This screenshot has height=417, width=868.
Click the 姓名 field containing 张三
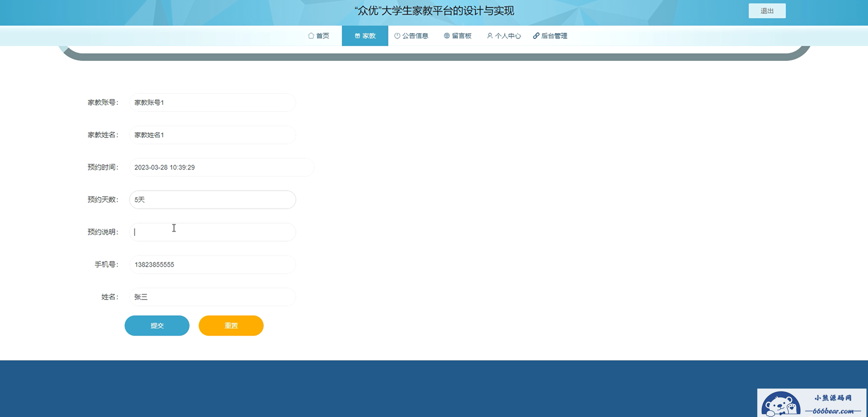coord(213,297)
